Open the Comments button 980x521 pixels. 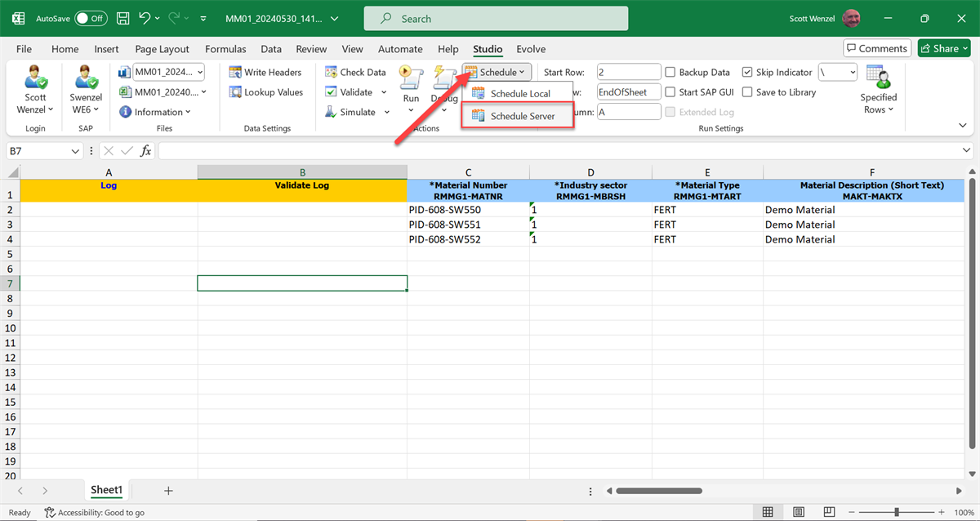click(877, 48)
